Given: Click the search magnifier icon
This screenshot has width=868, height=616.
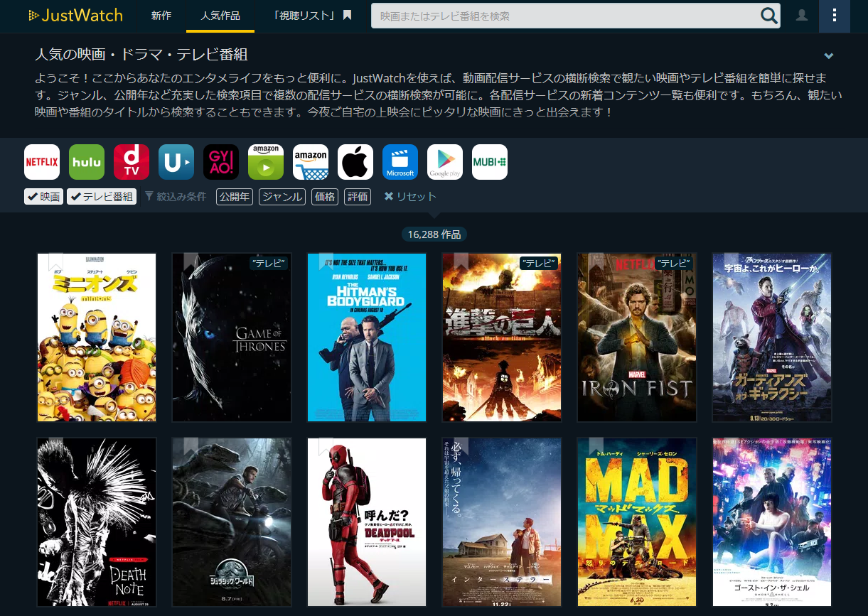Looking at the screenshot, I should (x=768, y=16).
